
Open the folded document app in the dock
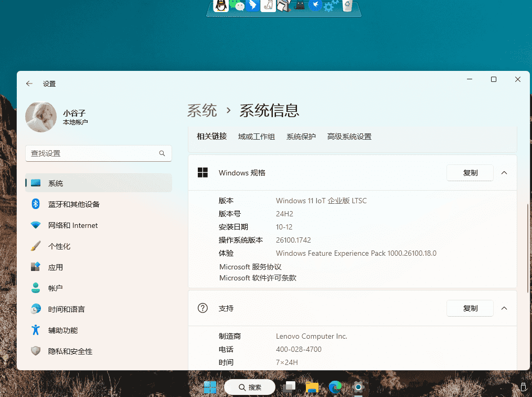284,5
